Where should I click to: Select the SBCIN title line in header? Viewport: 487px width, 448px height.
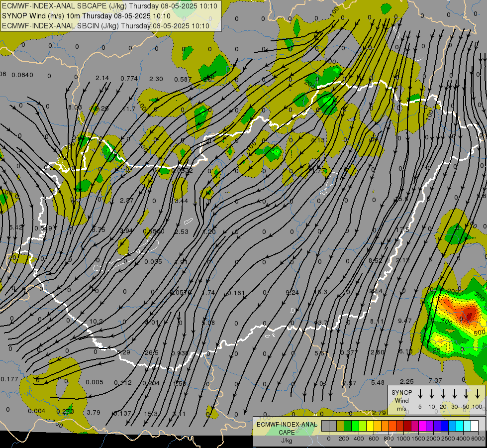[105, 26]
